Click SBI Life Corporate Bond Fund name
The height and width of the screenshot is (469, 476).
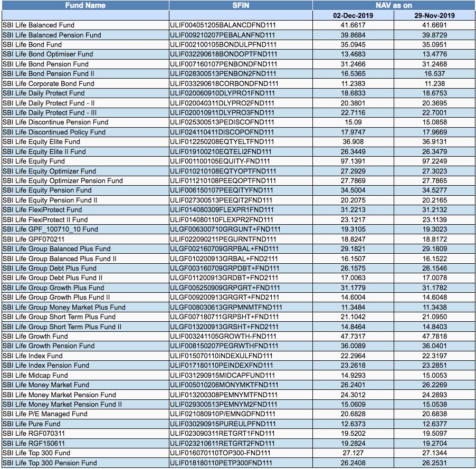coord(48,83)
